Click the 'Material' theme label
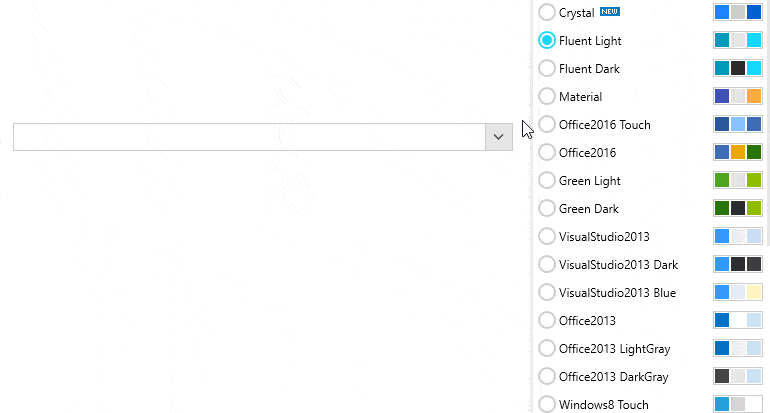Image resolution: width=770 pixels, height=413 pixels. click(580, 97)
